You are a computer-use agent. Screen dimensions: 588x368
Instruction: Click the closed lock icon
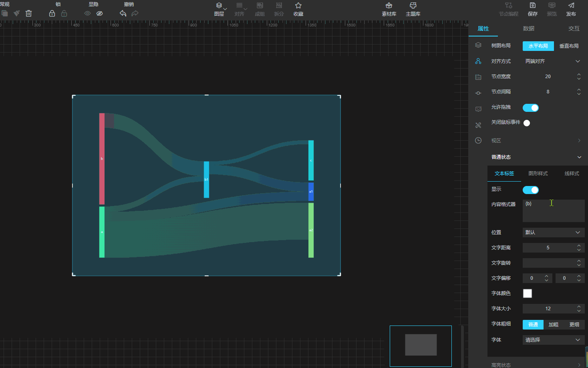(52, 13)
